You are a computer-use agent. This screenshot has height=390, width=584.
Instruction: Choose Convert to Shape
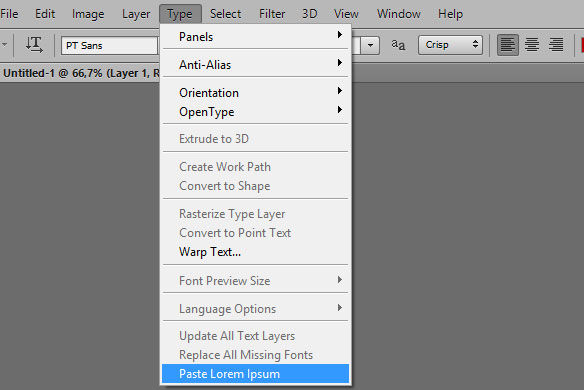tap(256, 186)
